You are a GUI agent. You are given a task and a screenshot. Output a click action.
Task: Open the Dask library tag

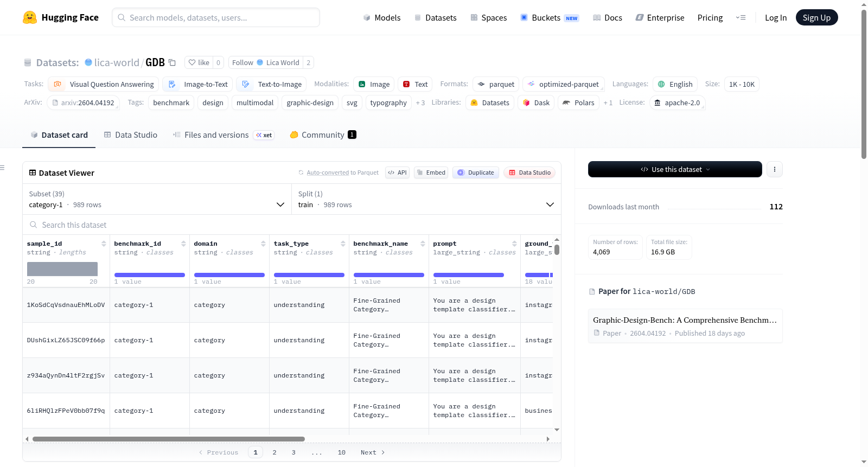(x=536, y=103)
